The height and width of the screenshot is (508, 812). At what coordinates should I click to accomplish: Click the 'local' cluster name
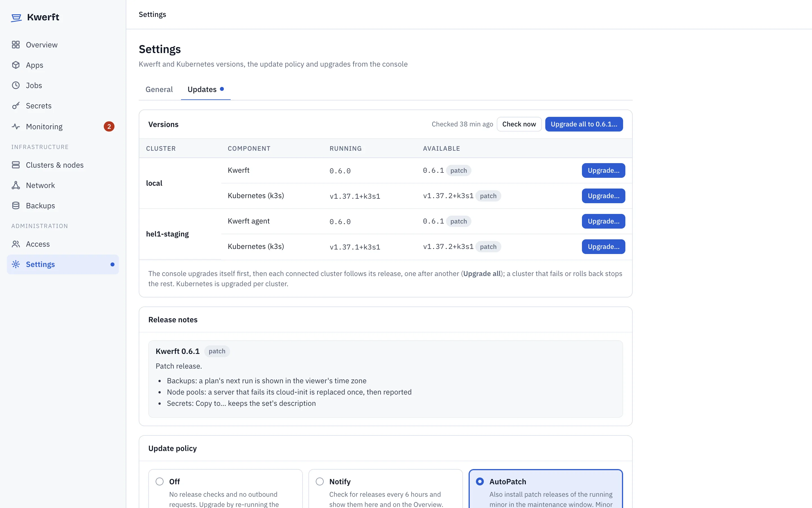click(154, 183)
